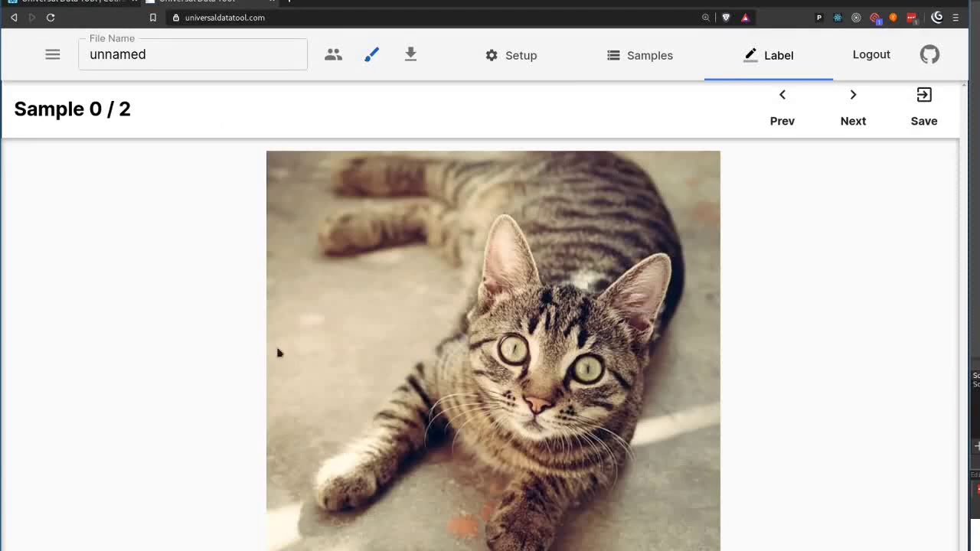The width and height of the screenshot is (980, 551).
Task: Click the address bar zoom magnifier icon
Action: [x=705, y=18]
